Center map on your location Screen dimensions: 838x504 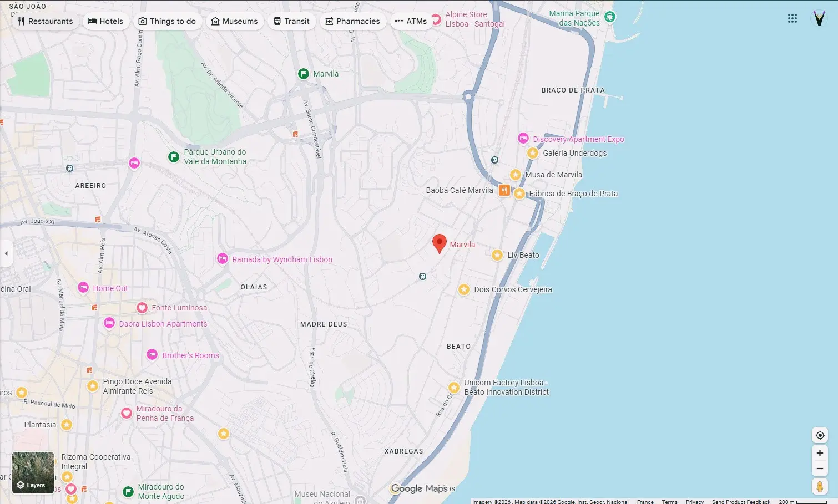pos(820,435)
